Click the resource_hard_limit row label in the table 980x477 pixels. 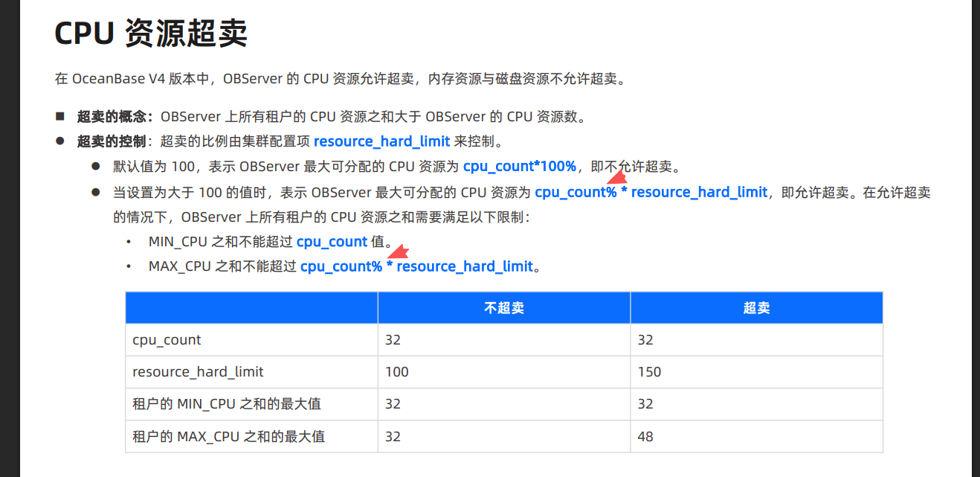198,372
